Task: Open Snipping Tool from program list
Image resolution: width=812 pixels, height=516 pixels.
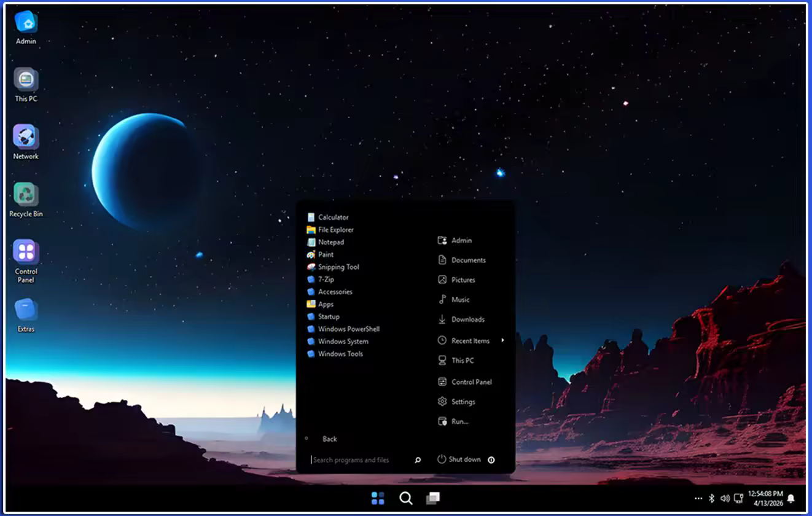Action: tap(338, 267)
